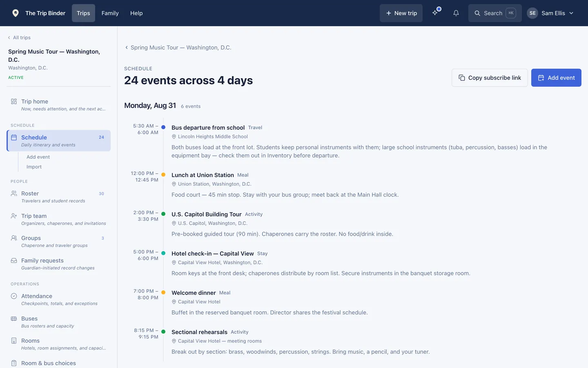Click Copy subscribe link button

490,78
